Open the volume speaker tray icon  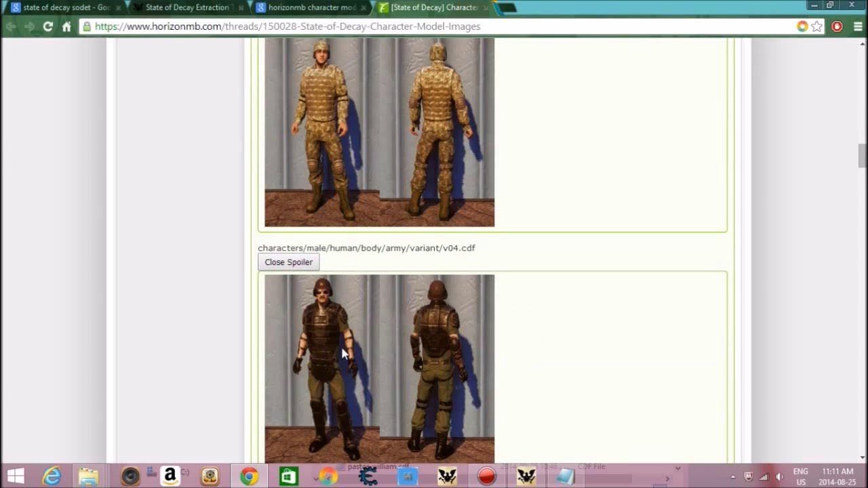(780, 476)
